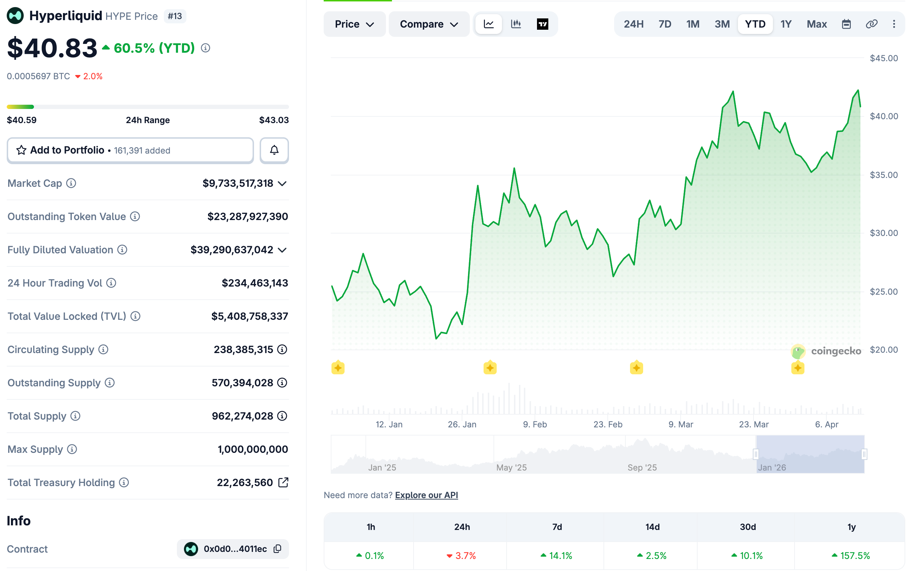This screenshot has height=571, width=924.
Task: Open the Price dropdown
Action: click(x=354, y=24)
